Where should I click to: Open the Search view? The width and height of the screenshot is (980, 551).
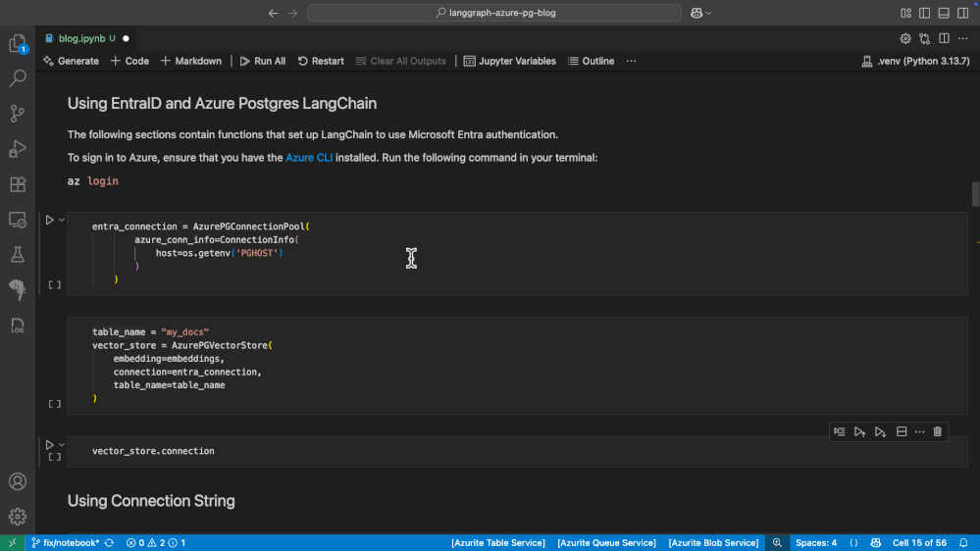[x=18, y=78]
